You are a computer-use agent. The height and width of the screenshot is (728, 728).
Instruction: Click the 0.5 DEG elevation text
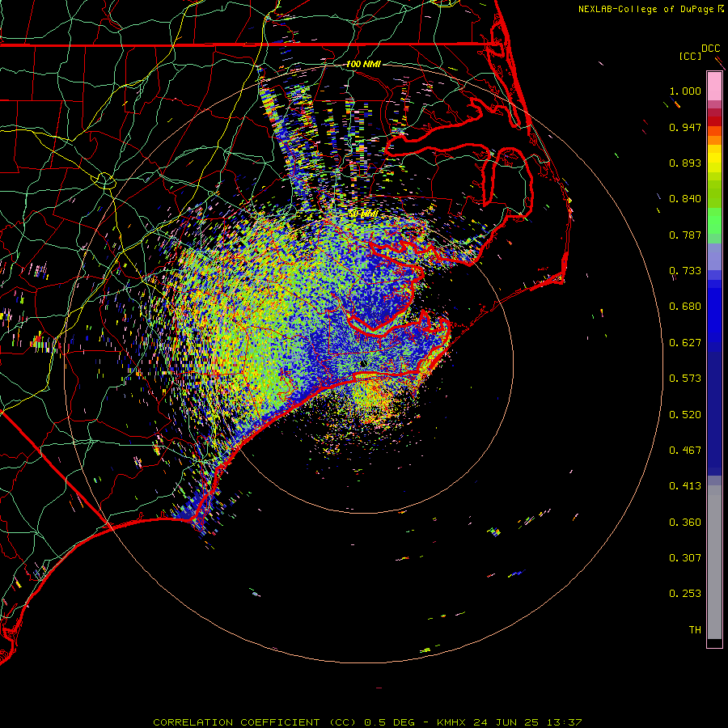pos(391,722)
